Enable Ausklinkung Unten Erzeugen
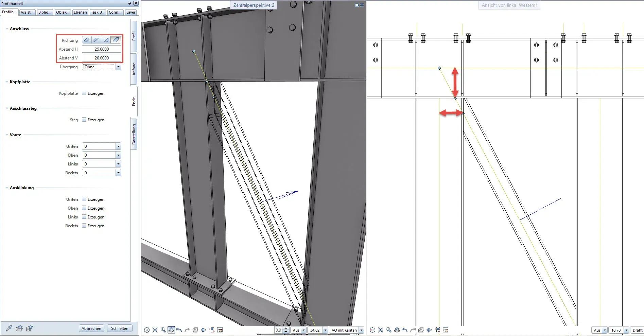The width and height of the screenshot is (644, 336). 84,199
